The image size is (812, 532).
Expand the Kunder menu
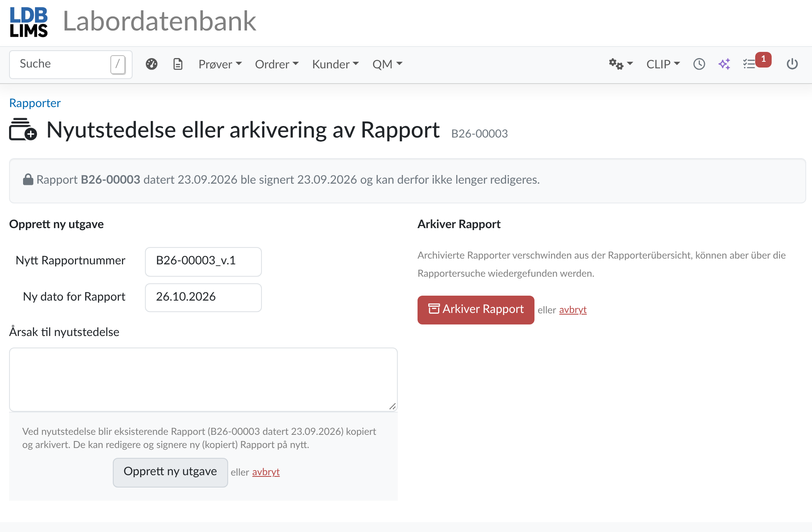pos(336,64)
